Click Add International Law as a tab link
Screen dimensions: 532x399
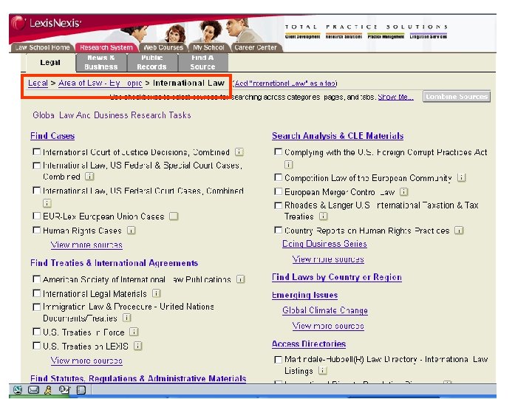285,83
